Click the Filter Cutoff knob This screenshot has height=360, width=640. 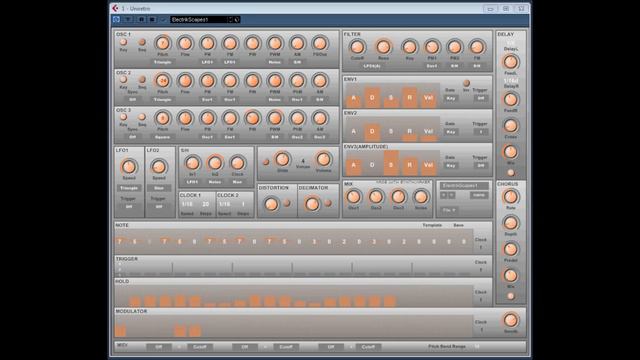point(357,47)
